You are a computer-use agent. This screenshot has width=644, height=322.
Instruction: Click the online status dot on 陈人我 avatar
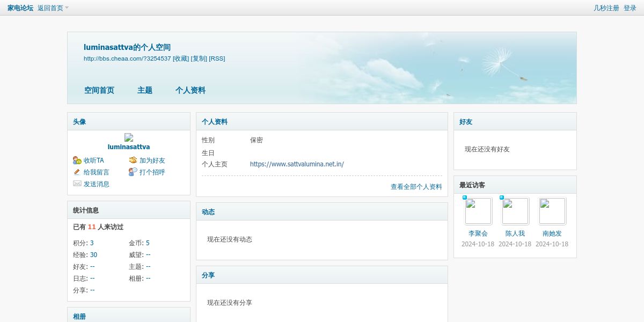point(502,197)
